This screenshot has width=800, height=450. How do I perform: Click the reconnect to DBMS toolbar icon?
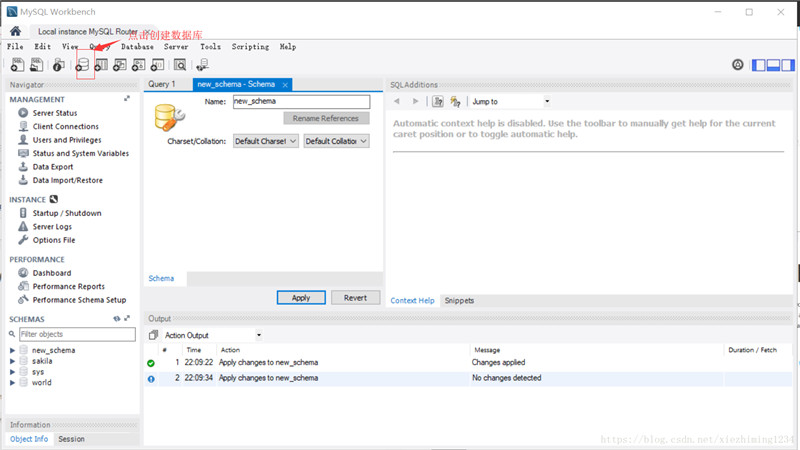203,65
